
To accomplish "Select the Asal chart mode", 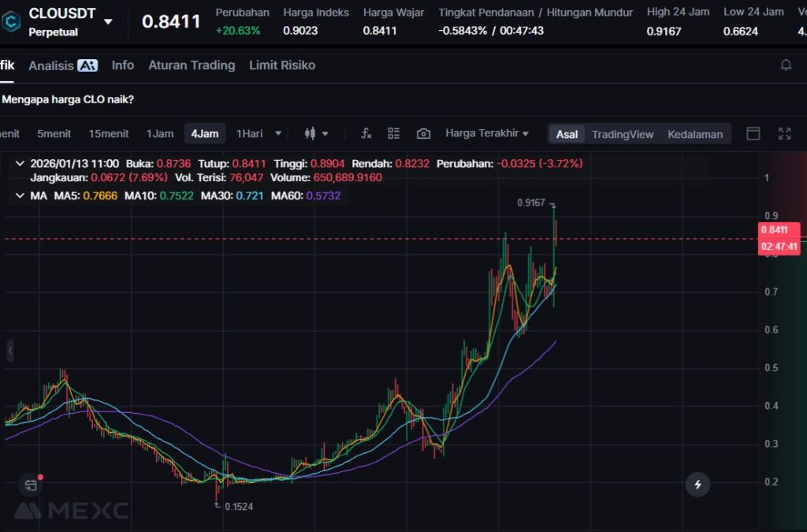I will [567, 134].
